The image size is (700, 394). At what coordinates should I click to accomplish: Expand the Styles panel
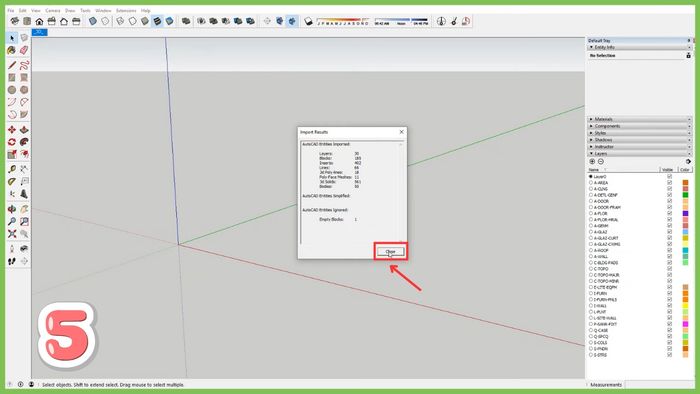[639, 133]
